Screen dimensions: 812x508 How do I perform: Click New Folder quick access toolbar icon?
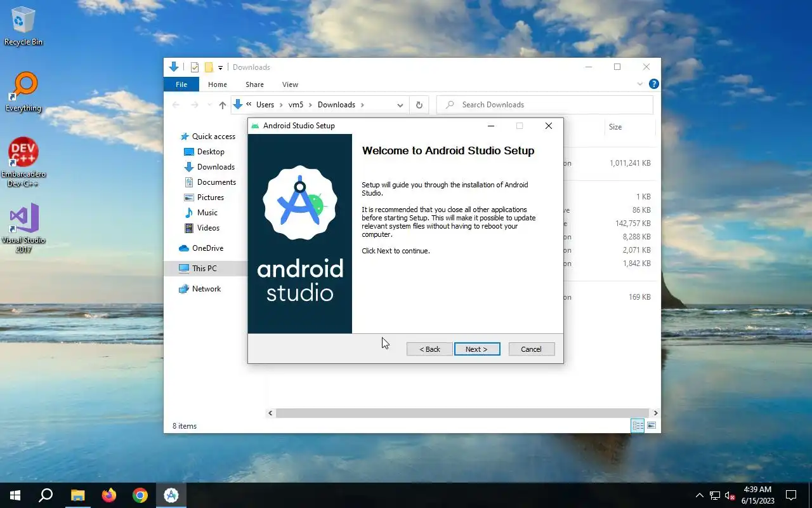tap(208, 67)
